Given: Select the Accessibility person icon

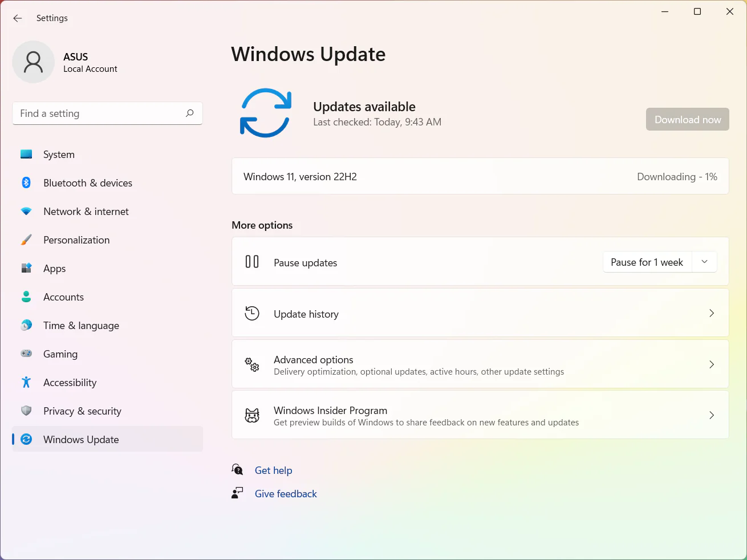Looking at the screenshot, I should coord(26,382).
